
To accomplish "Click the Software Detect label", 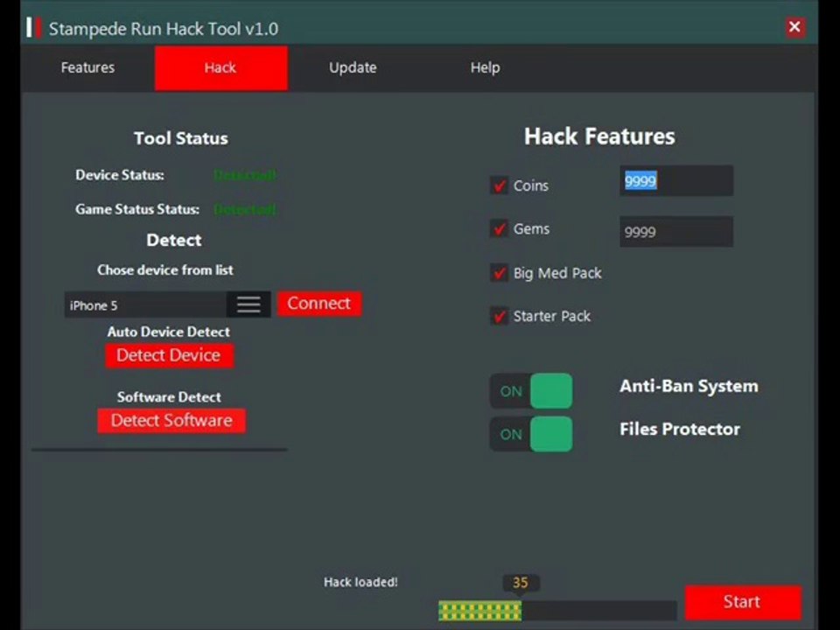I will pos(169,397).
